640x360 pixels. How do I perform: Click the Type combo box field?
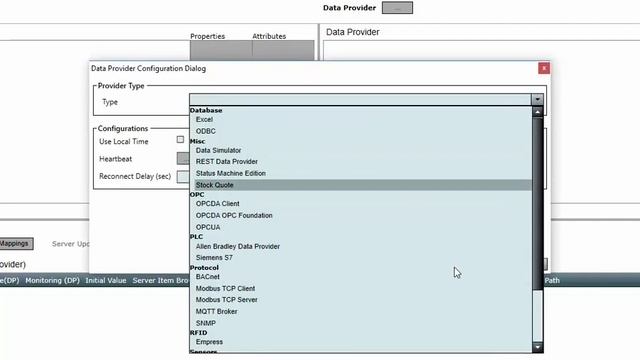click(x=360, y=99)
